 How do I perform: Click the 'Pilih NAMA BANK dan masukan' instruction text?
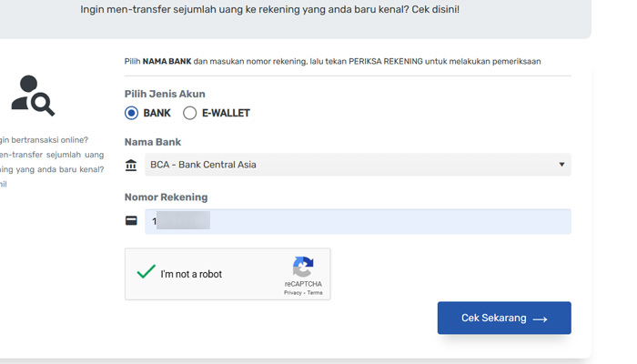pos(332,61)
